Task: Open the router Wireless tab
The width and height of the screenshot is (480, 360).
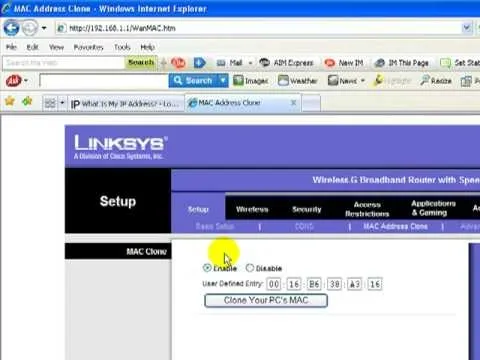Action: (x=252, y=209)
